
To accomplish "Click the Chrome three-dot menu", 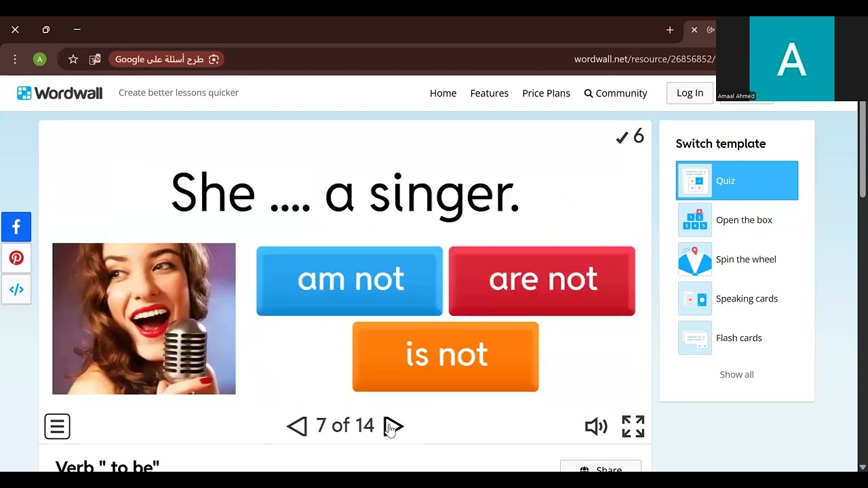I will (x=15, y=60).
